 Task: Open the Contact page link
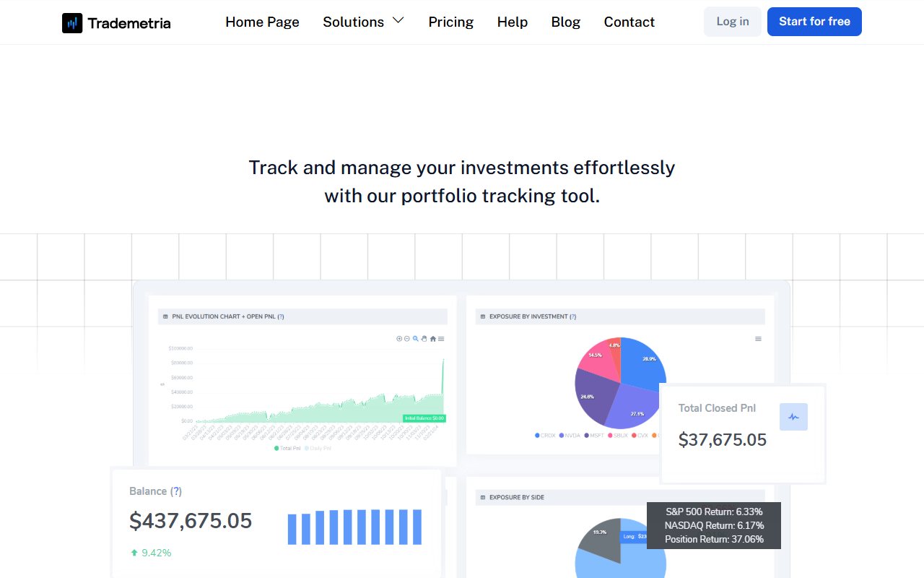pos(629,22)
